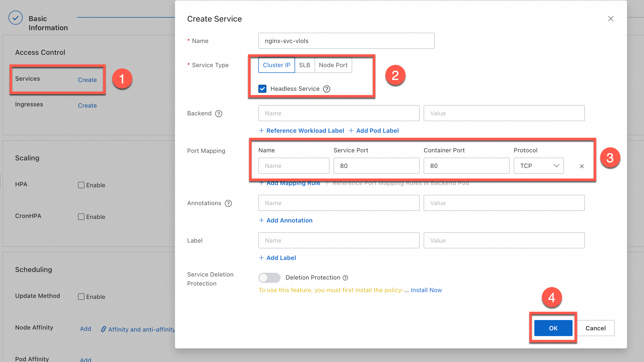
Task: Uncheck the Headless Service checkbox
Action: (x=262, y=89)
